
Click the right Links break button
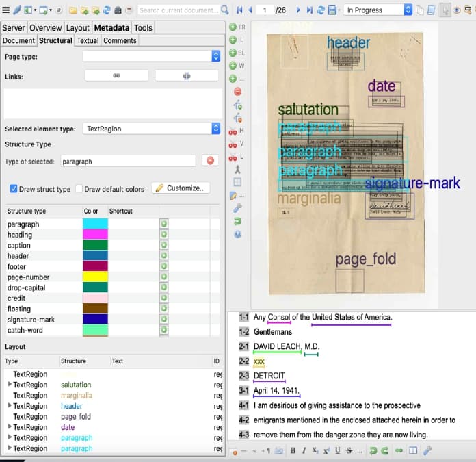coord(187,76)
